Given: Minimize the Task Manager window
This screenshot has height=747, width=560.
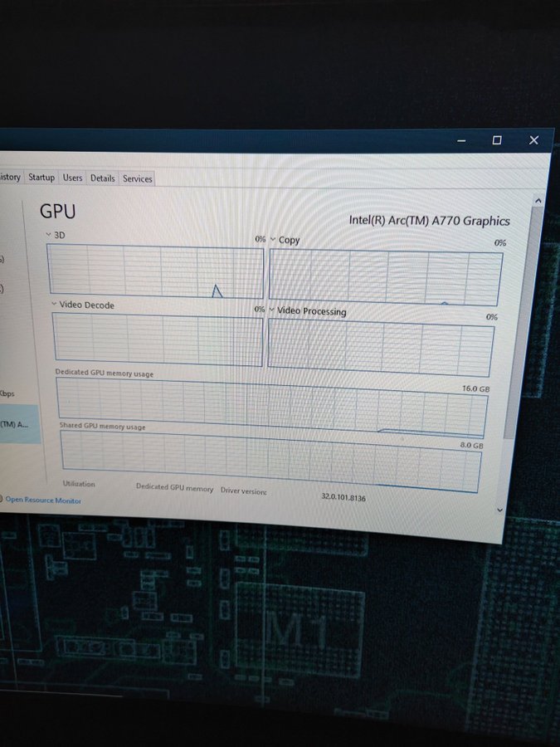Looking at the screenshot, I should point(461,141).
